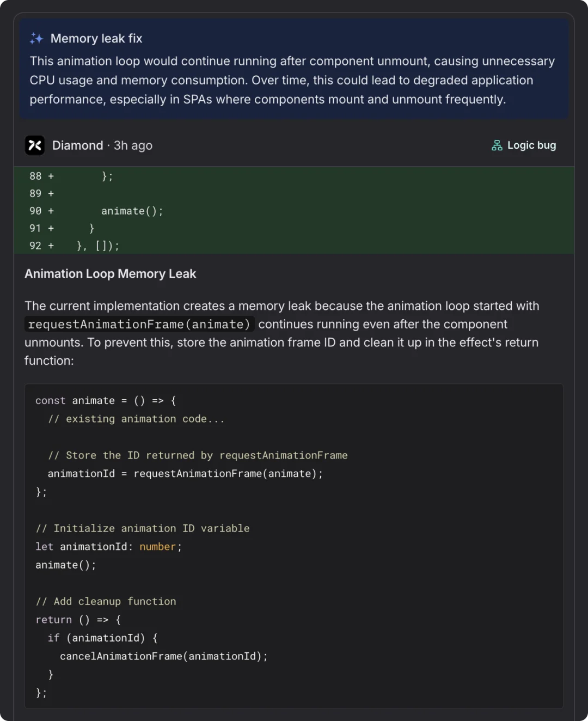Open the 3h ago timestamp
Screen dimensions: 588x721
(133, 145)
